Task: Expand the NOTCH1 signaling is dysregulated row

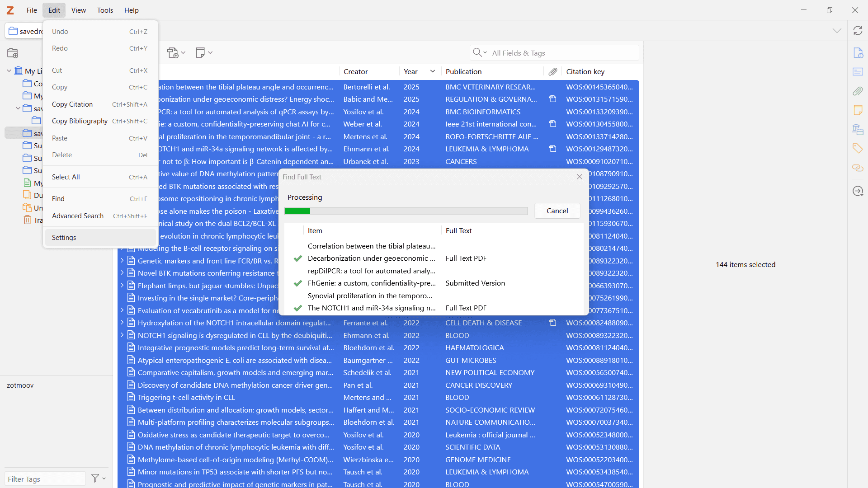Action: tap(122, 335)
